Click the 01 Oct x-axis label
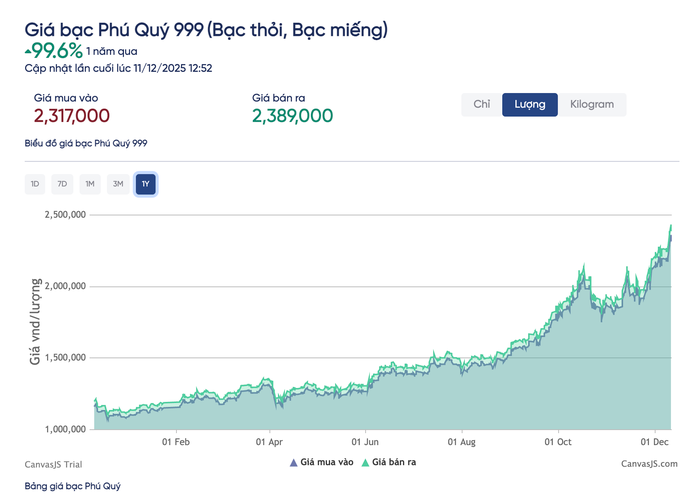 (x=558, y=440)
